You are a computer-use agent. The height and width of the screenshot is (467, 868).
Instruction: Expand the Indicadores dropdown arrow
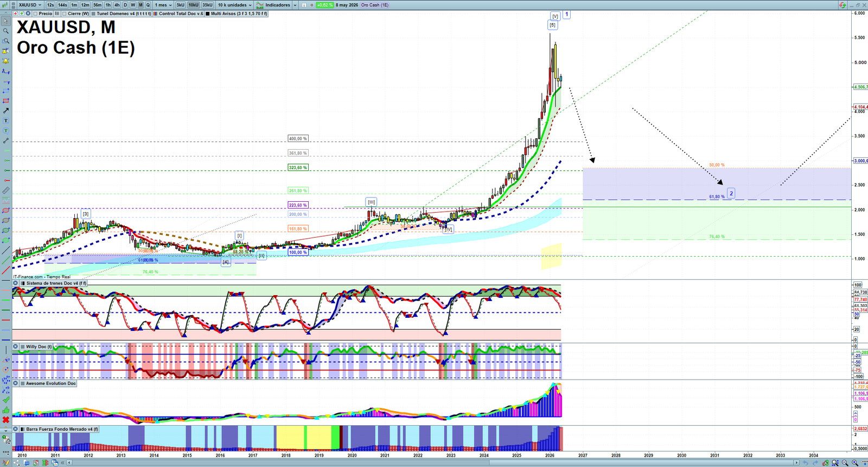click(295, 5)
